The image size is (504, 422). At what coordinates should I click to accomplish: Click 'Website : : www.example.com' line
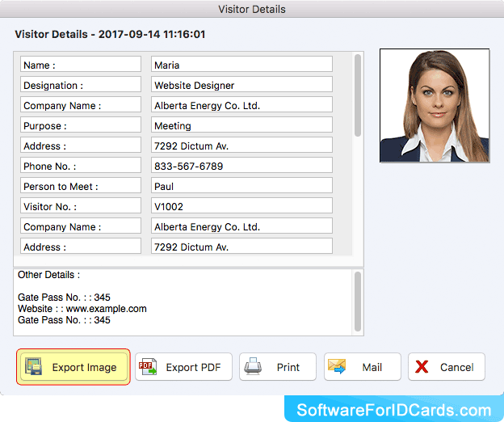(82, 309)
